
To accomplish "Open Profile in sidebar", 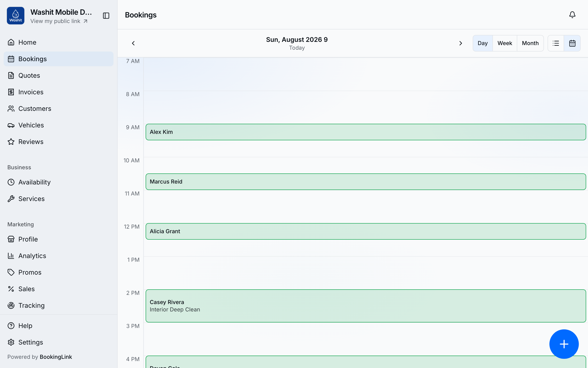I will point(59,239).
